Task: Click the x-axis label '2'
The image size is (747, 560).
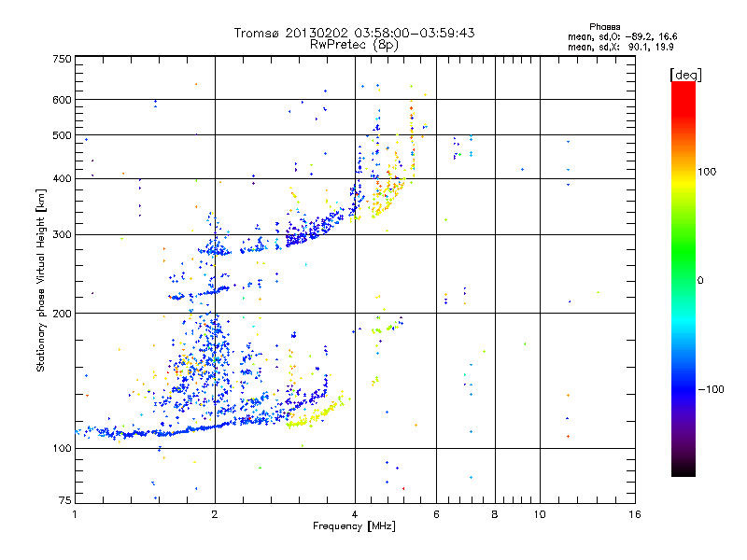Action: tap(215, 514)
